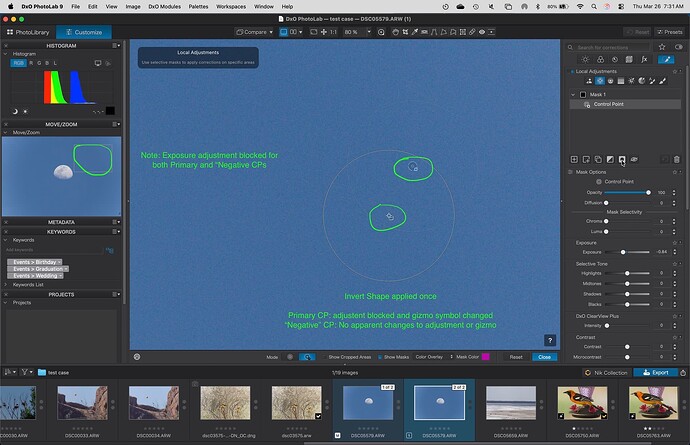Open the Histogram palette menu
The image size is (690, 445).
coord(116,45)
